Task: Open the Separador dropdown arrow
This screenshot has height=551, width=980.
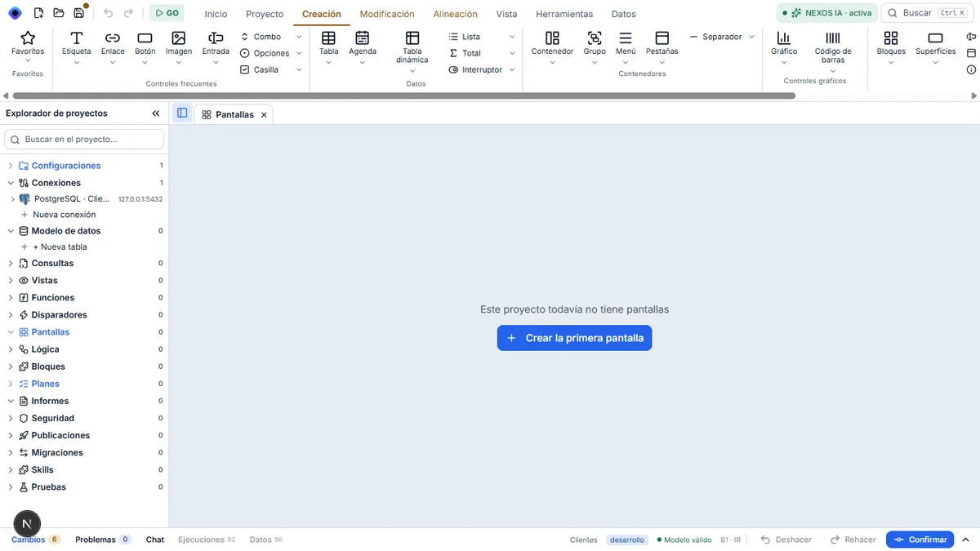Action: pyautogui.click(x=752, y=37)
